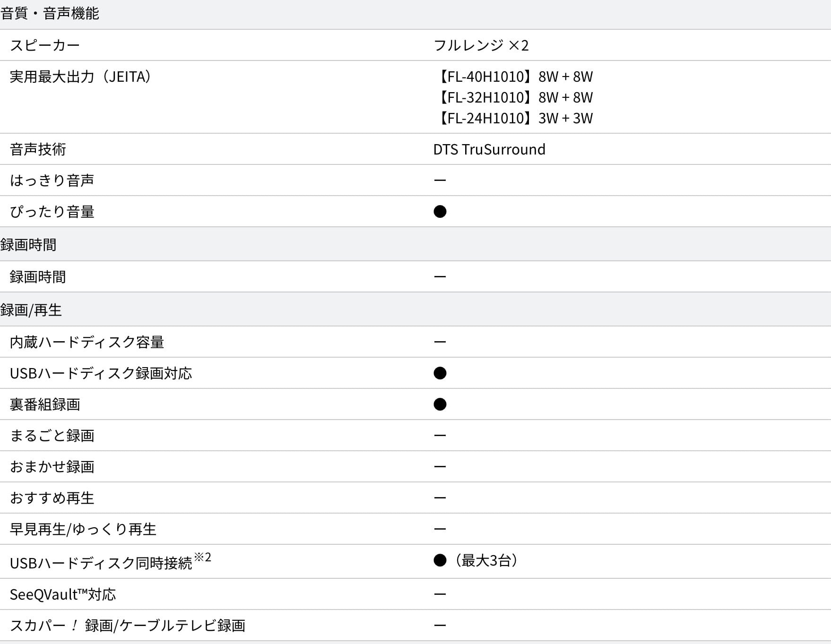Image resolution: width=831 pixels, height=644 pixels.
Task: Click the dash for SeeQVault対応
Action: 440,594
